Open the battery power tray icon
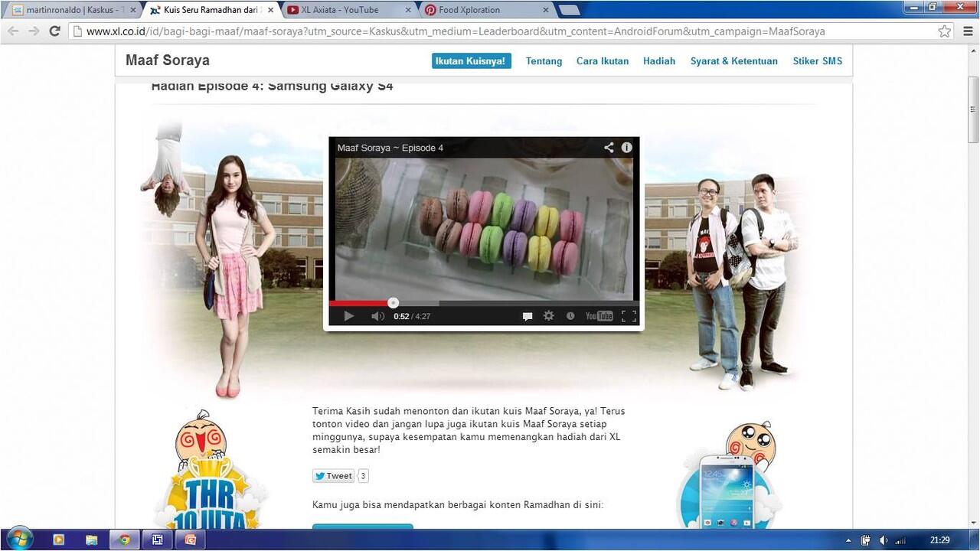The image size is (980, 551). tap(865, 540)
